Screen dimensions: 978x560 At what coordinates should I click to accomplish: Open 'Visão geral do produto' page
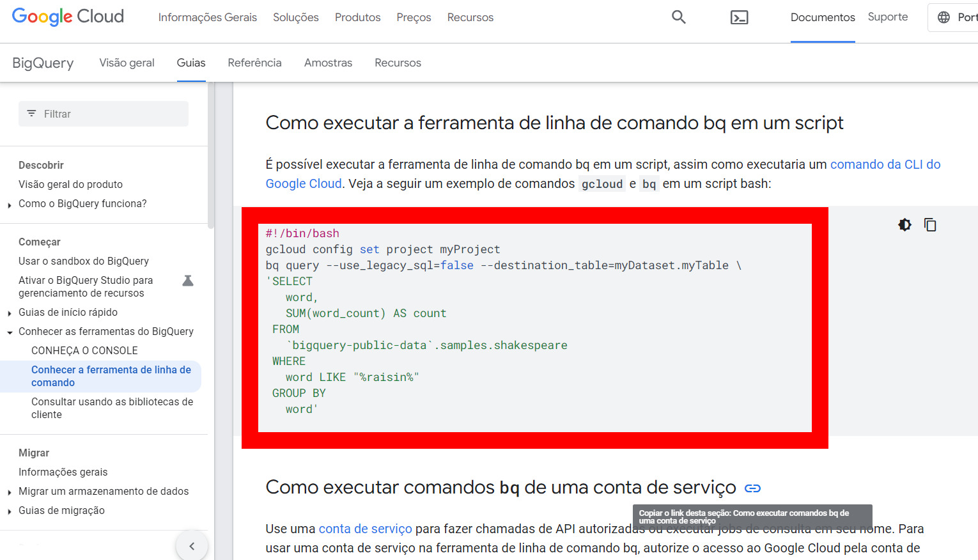tap(70, 184)
